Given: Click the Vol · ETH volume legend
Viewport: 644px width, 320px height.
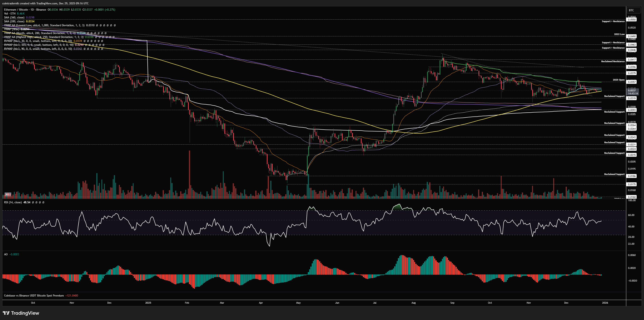Looking at the screenshot, I should click(10, 14).
